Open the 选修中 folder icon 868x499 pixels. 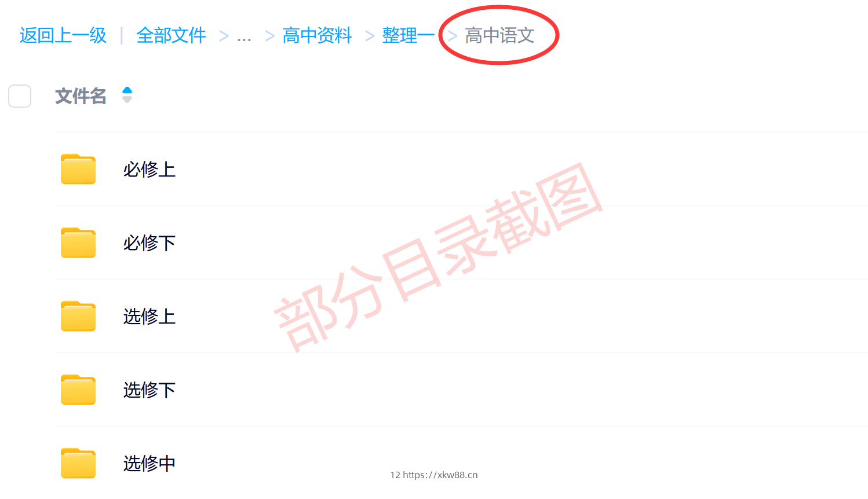[78, 463]
